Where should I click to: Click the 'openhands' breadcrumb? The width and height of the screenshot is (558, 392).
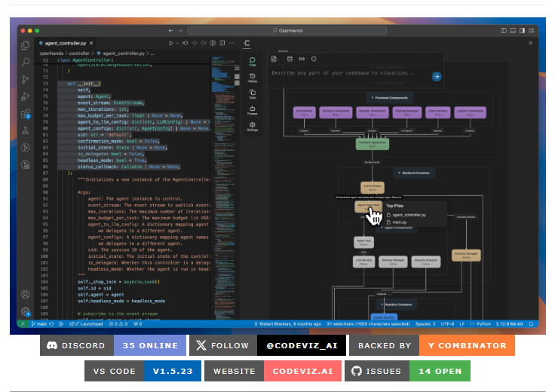click(x=51, y=54)
